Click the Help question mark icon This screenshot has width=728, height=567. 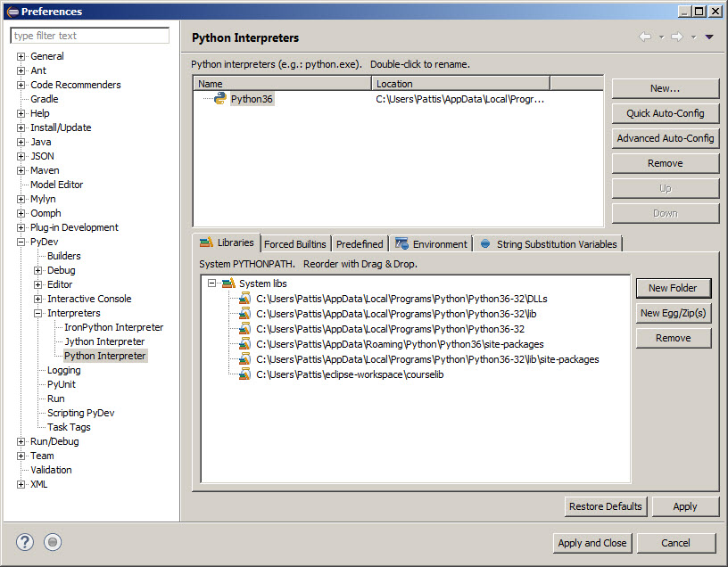pyautogui.click(x=25, y=542)
